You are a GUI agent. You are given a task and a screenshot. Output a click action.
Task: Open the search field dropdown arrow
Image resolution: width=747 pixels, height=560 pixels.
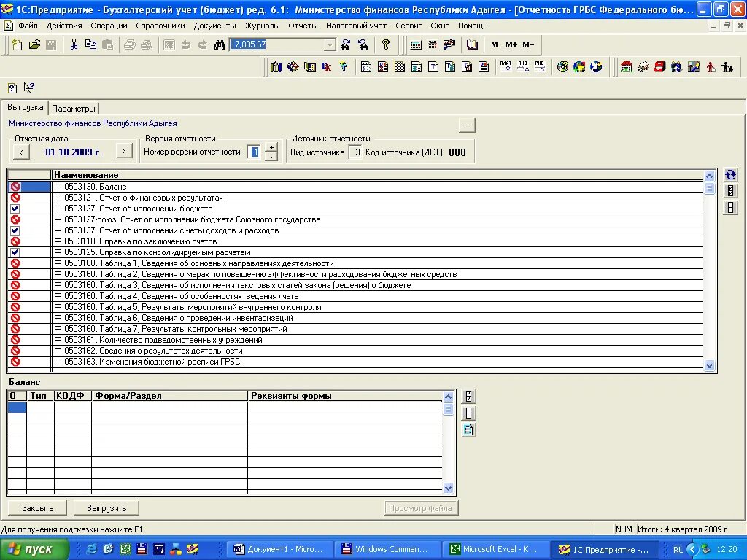coord(330,44)
